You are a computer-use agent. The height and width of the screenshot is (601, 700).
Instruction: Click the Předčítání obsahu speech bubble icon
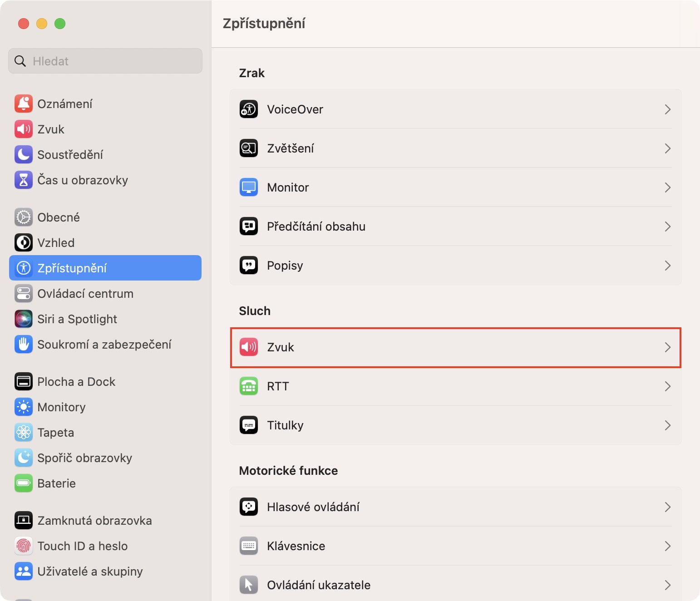coord(249,227)
